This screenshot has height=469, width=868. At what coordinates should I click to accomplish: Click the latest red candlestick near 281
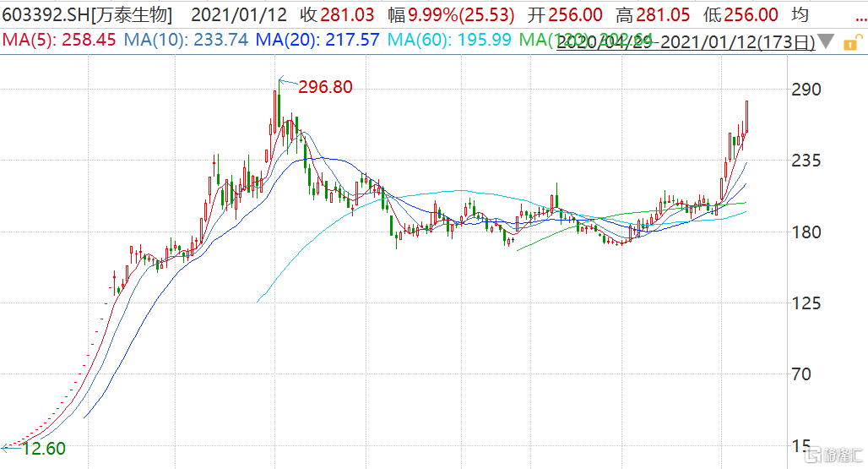(x=746, y=117)
